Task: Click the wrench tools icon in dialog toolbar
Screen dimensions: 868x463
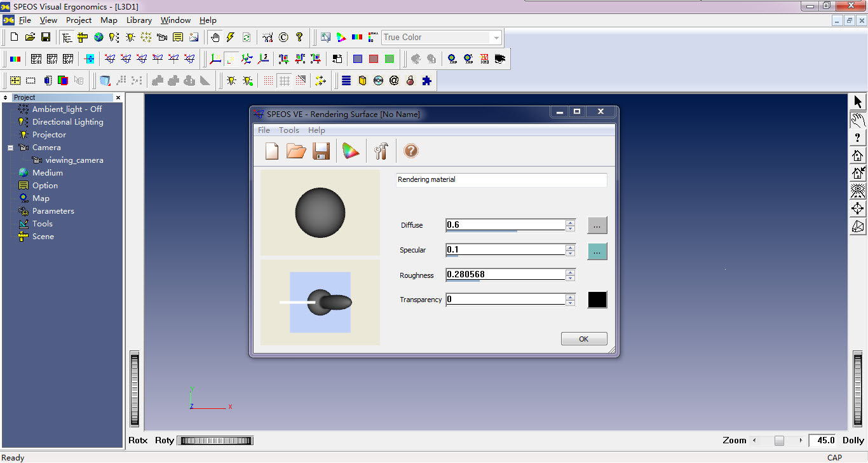Action: point(381,151)
